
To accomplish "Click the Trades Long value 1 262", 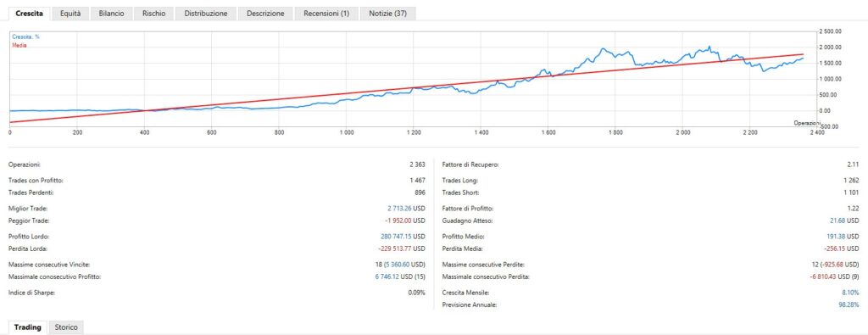I will click(851, 181).
